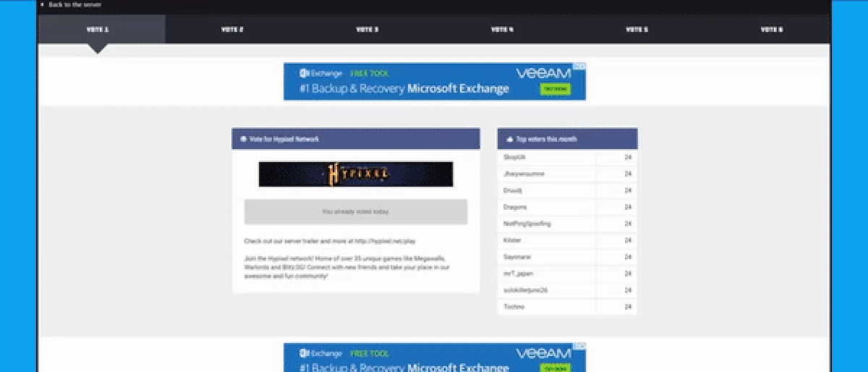Open the VOTE 3 tab
Viewport: 868px width, 372px height.
(x=367, y=30)
